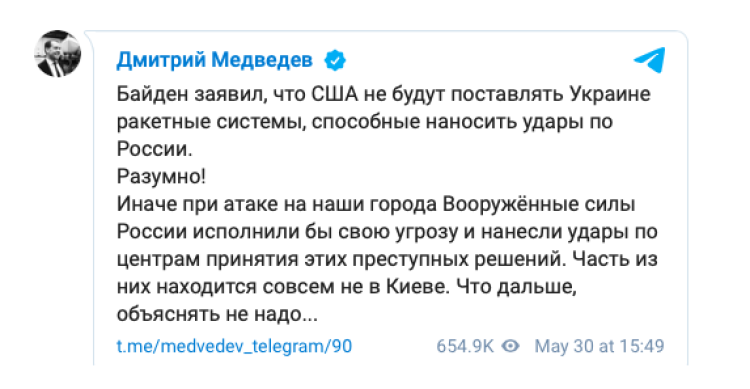
Task: Click the May 30 at 15:49 timestamp
Action: coord(599,346)
